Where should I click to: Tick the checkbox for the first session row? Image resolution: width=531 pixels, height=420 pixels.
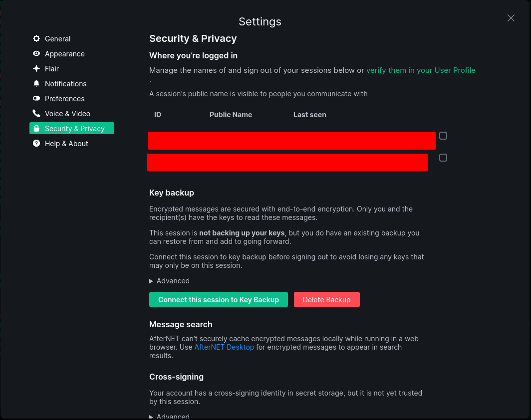point(443,136)
